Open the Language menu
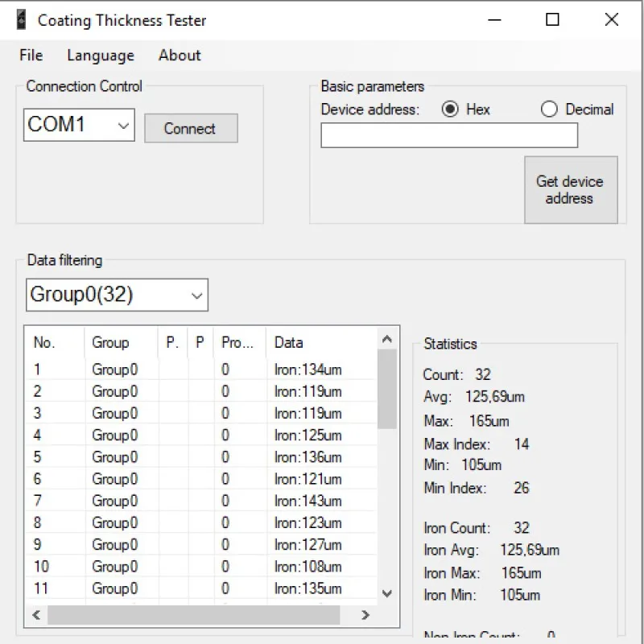Screen dimensions: 644x644 click(101, 56)
